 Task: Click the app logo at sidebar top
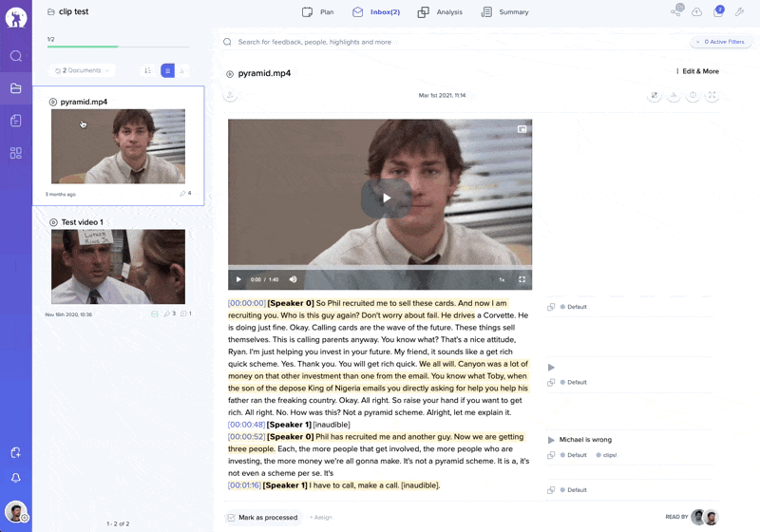[x=16, y=17]
